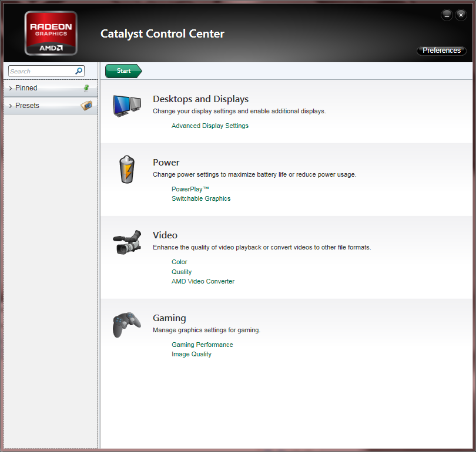Image resolution: width=476 pixels, height=452 pixels.
Task: Click 'Change power settings to maximize' description
Action: (254, 174)
